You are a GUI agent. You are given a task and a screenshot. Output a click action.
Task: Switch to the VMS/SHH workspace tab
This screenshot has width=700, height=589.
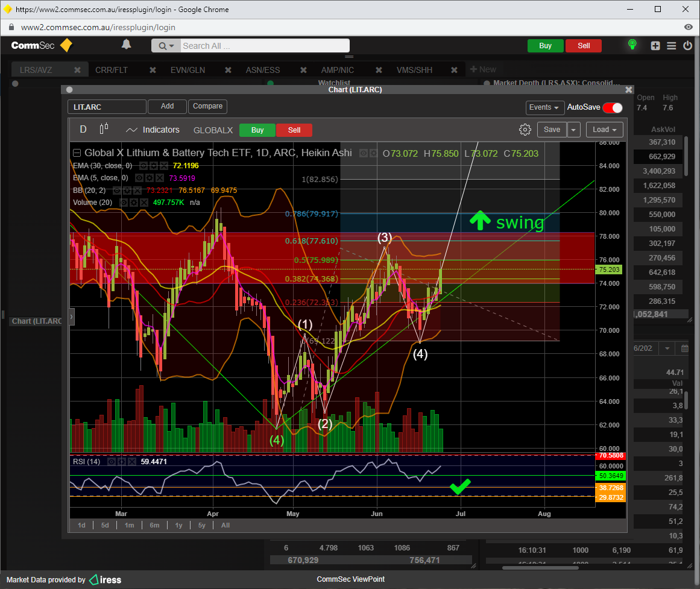pyautogui.click(x=415, y=70)
